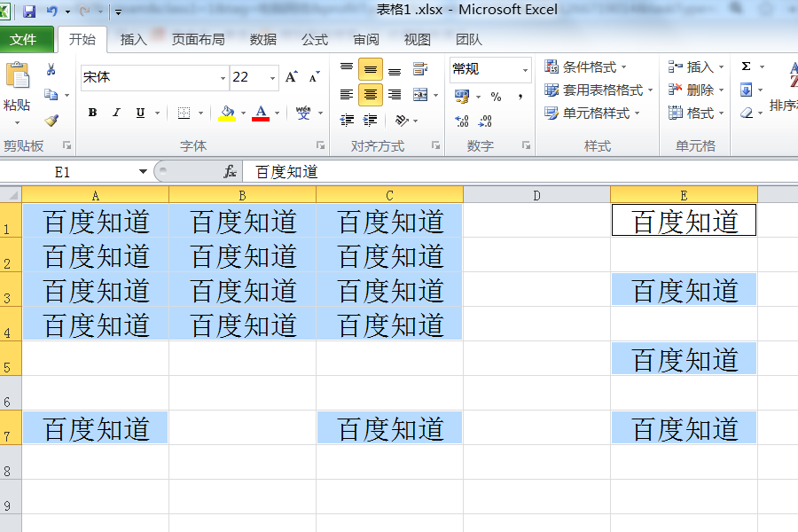Open font name dropdown 宋体
798x532 pixels.
[223, 78]
